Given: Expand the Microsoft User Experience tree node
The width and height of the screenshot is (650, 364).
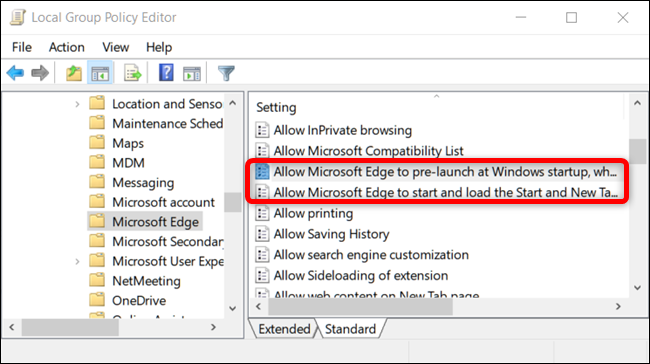Looking at the screenshot, I should pyautogui.click(x=77, y=262).
